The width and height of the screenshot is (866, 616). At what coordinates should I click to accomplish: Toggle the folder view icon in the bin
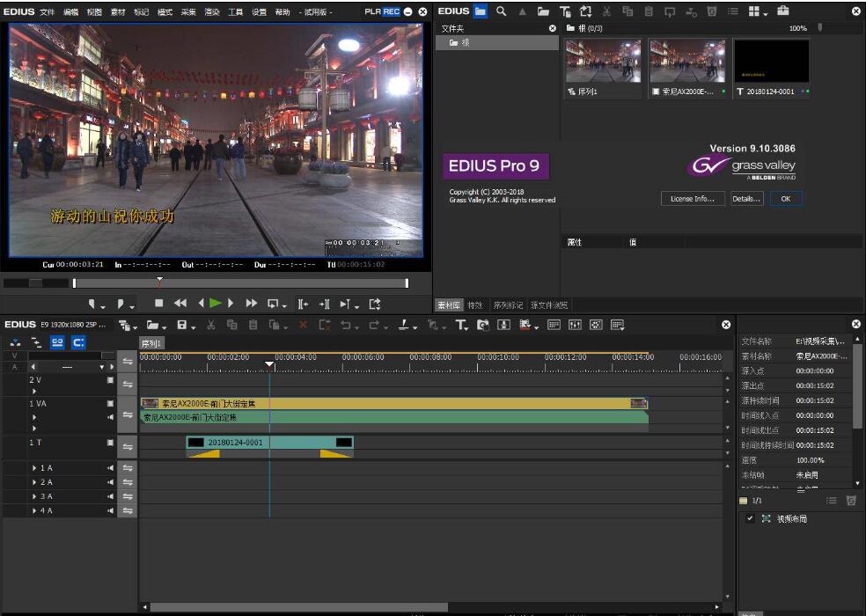point(481,11)
